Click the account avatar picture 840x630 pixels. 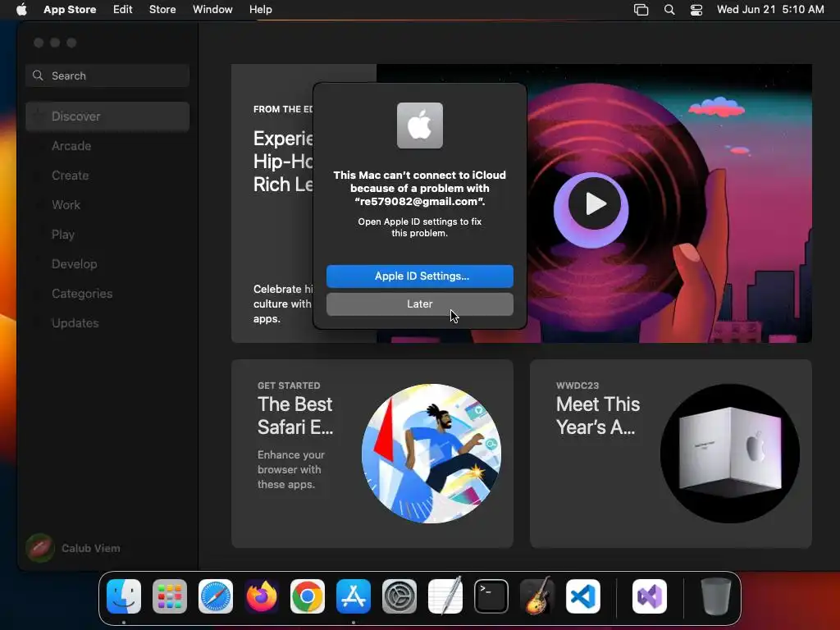pos(39,548)
